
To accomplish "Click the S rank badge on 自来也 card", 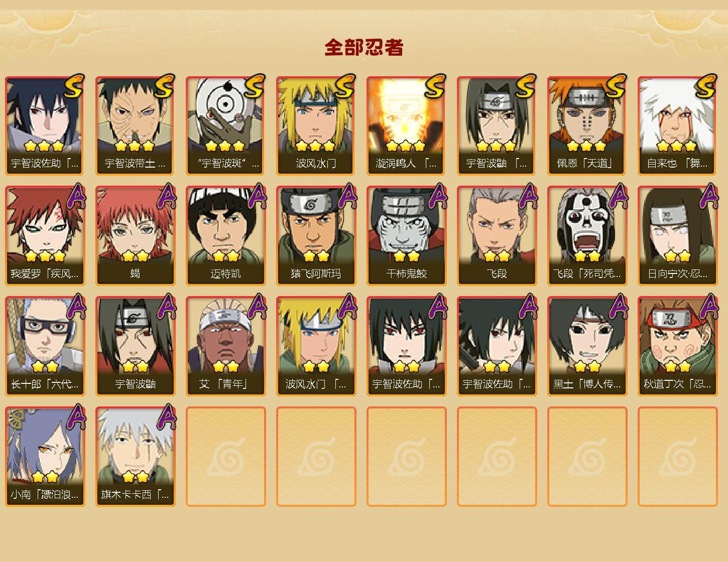I will point(706,86).
